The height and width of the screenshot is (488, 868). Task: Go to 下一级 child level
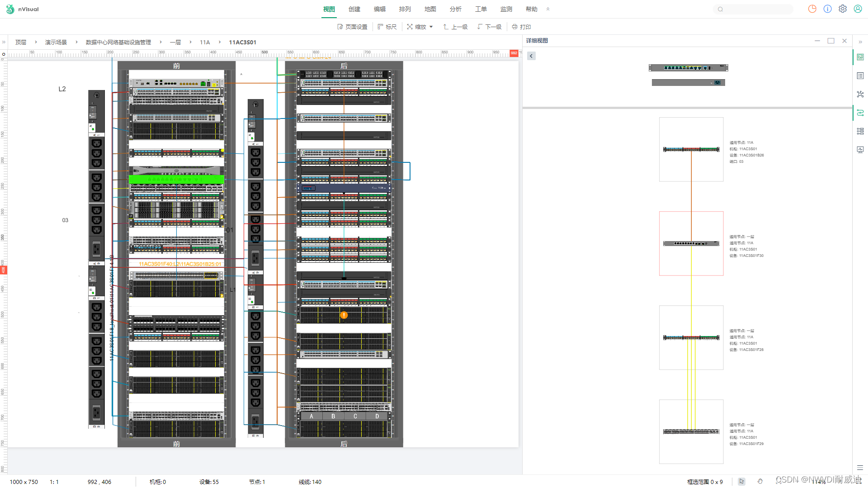point(489,27)
